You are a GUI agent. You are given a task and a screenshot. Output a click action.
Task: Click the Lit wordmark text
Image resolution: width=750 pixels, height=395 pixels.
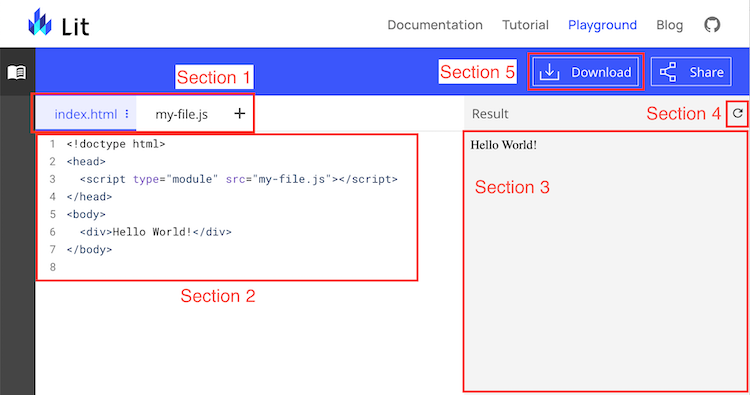tap(75, 26)
